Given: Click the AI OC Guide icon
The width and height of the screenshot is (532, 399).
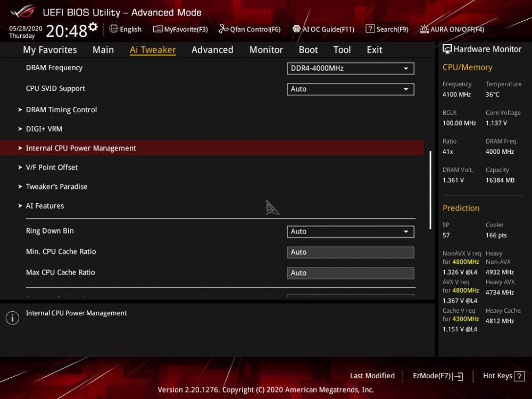Looking at the screenshot, I should (296, 29).
